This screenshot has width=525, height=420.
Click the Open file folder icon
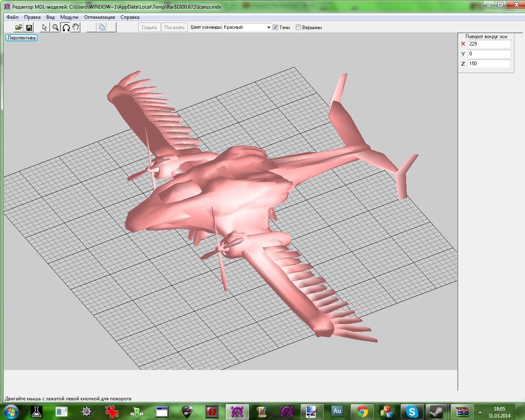click(x=18, y=27)
